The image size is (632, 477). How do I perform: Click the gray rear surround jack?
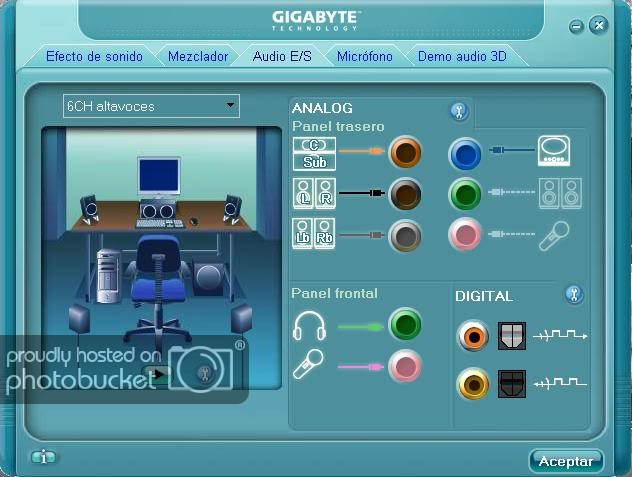[406, 235]
